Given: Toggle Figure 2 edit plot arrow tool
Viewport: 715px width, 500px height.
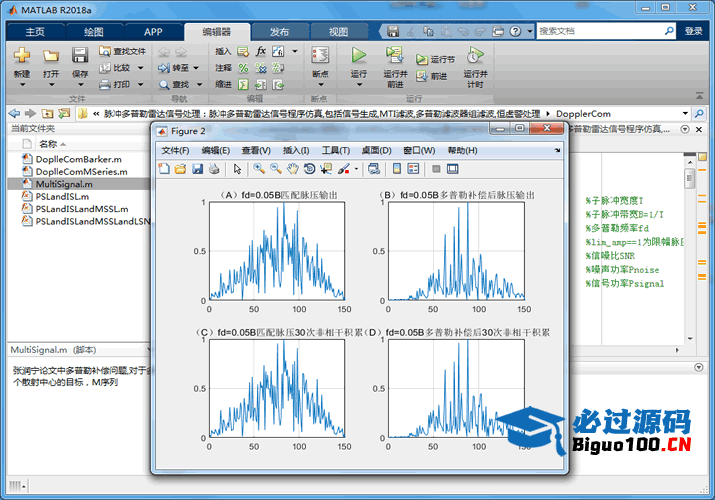Looking at the screenshot, I should pyautogui.click(x=237, y=169).
